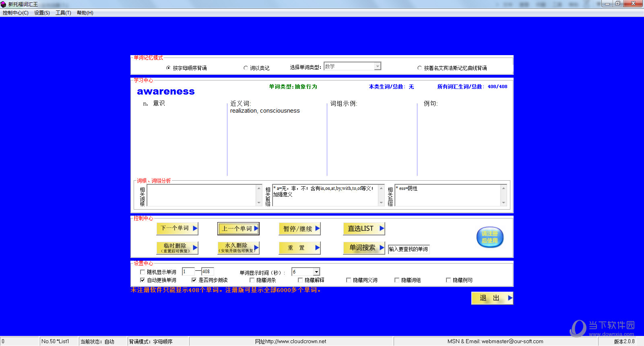Toggle 是否同步朗读 checkbox
This screenshot has height=346, width=644.
pyautogui.click(x=194, y=280)
